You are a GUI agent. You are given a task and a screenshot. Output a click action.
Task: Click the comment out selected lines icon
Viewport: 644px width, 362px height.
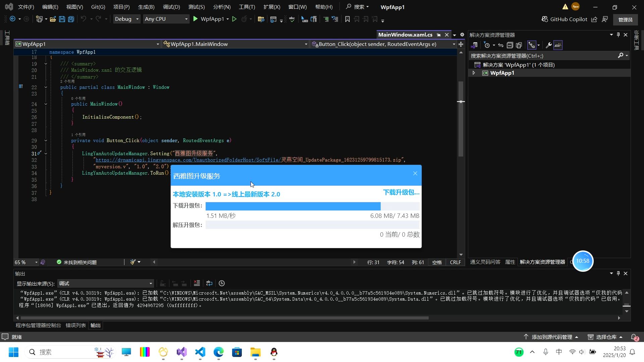326,19
